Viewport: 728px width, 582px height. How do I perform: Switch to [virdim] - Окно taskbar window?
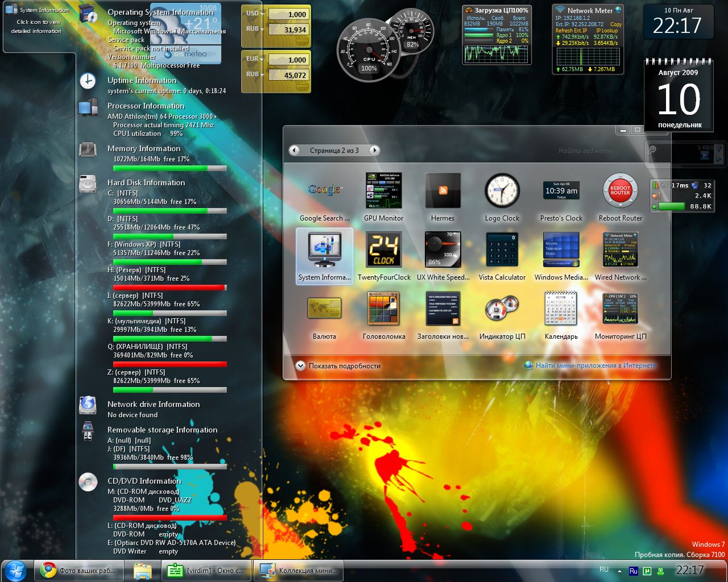[x=206, y=570]
